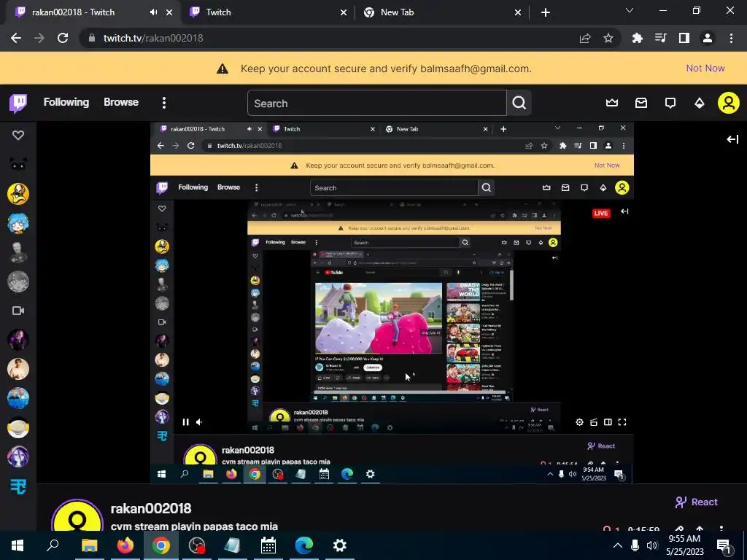Reload the Twitch page
Image resolution: width=747 pixels, height=560 pixels.
pyautogui.click(x=63, y=38)
